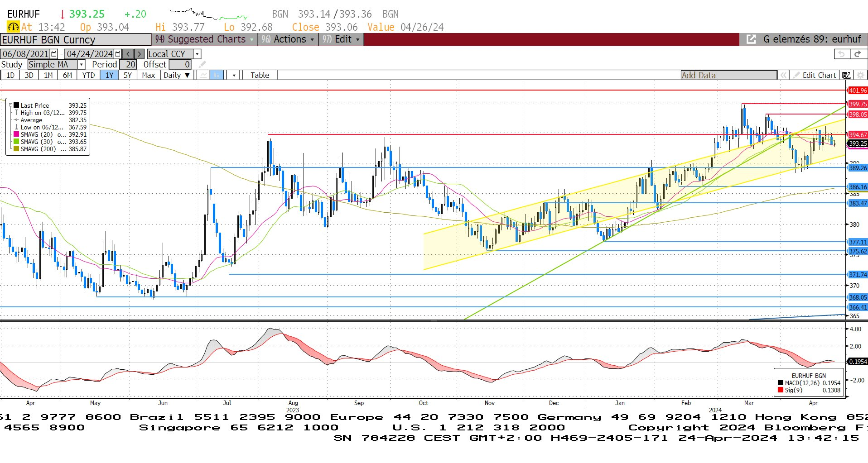Open the Actions menu
Image resolution: width=868 pixels, height=463 pixels.
pos(288,39)
